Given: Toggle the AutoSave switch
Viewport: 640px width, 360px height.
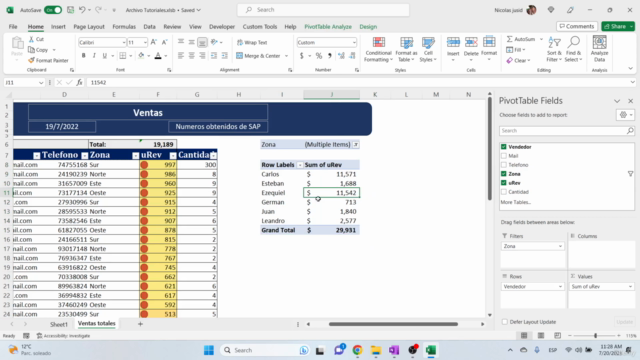Looking at the screenshot, I should coord(53,10).
